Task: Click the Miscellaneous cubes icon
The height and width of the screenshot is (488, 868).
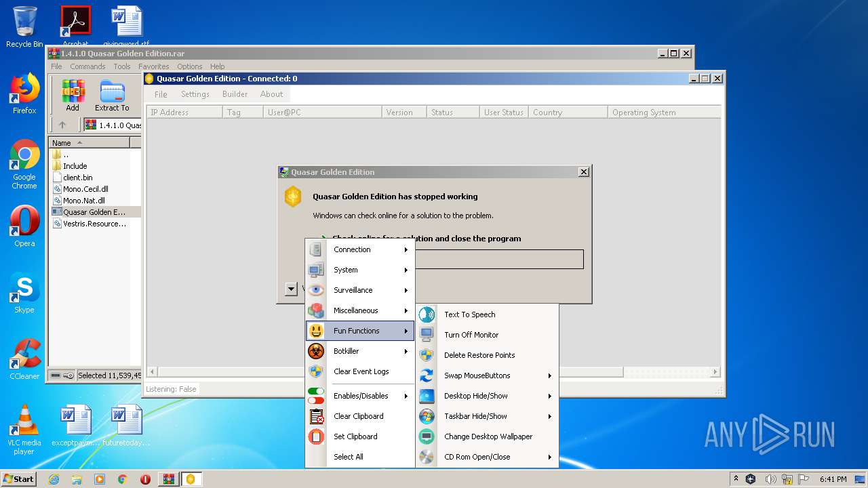Action: coord(316,310)
